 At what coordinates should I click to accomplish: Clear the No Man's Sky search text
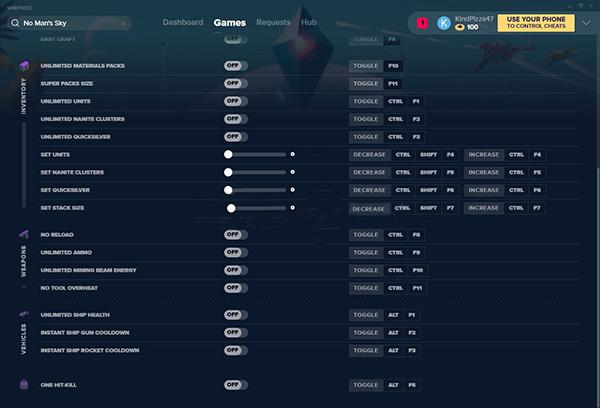click(x=124, y=23)
